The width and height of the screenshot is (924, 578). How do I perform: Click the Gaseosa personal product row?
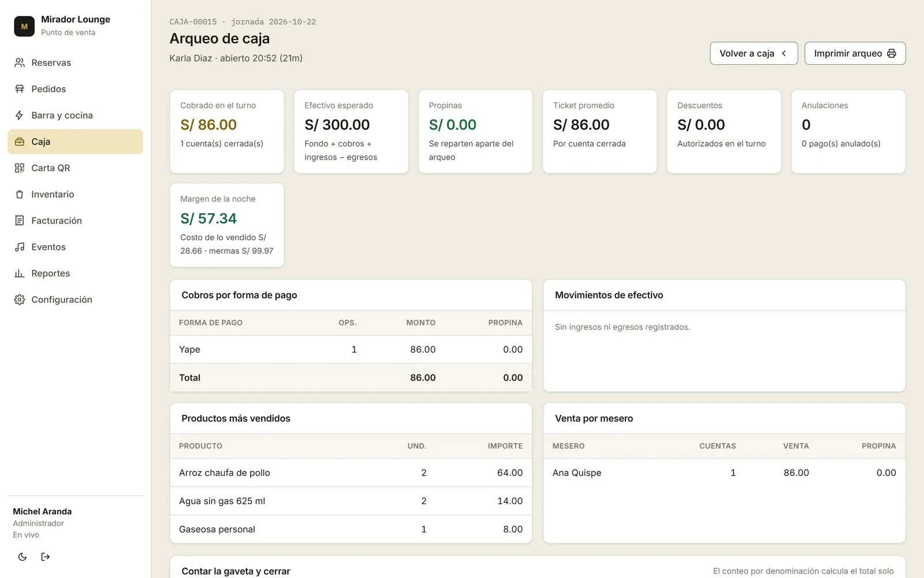click(351, 529)
